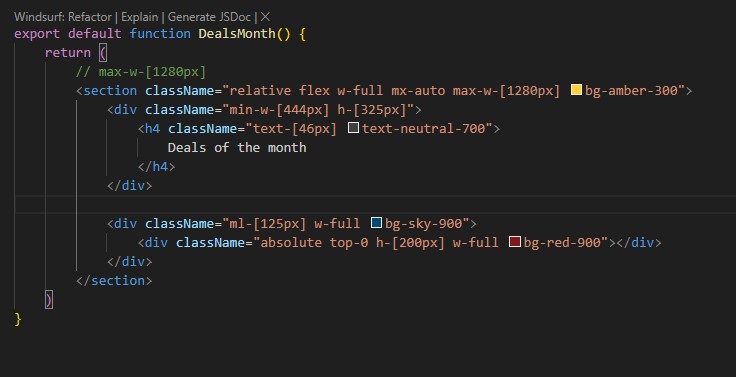Open the bg-amber-300 color swatch
736x377 pixels.
576,89
